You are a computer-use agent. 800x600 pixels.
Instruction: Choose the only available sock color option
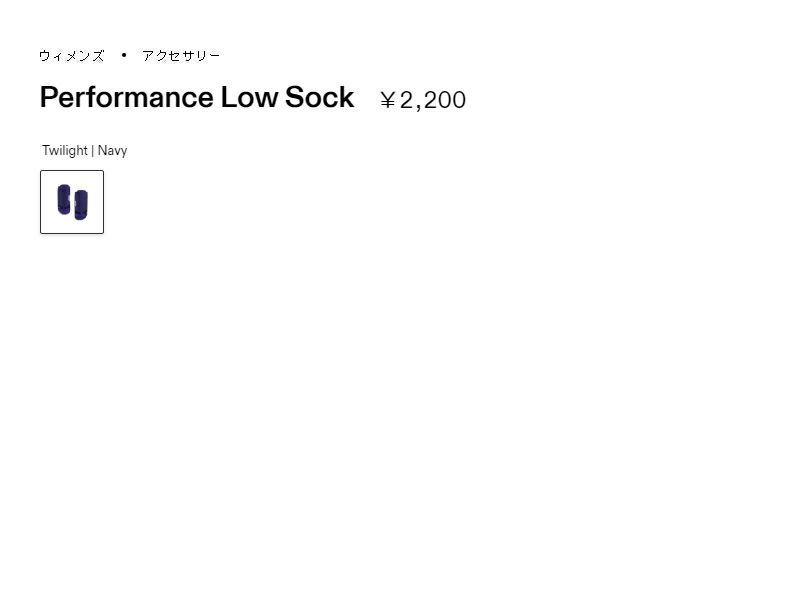pos(72,202)
